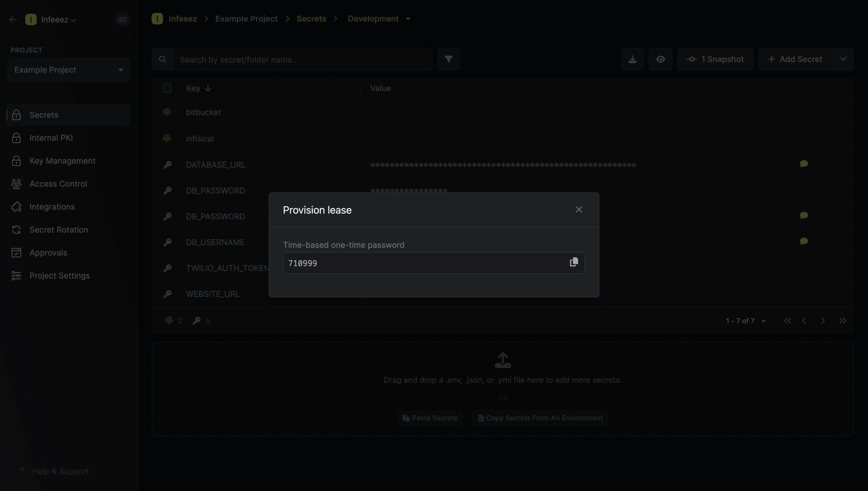Click the Example Project breadcrumb
The height and width of the screenshot is (491, 868).
[246, 19]
